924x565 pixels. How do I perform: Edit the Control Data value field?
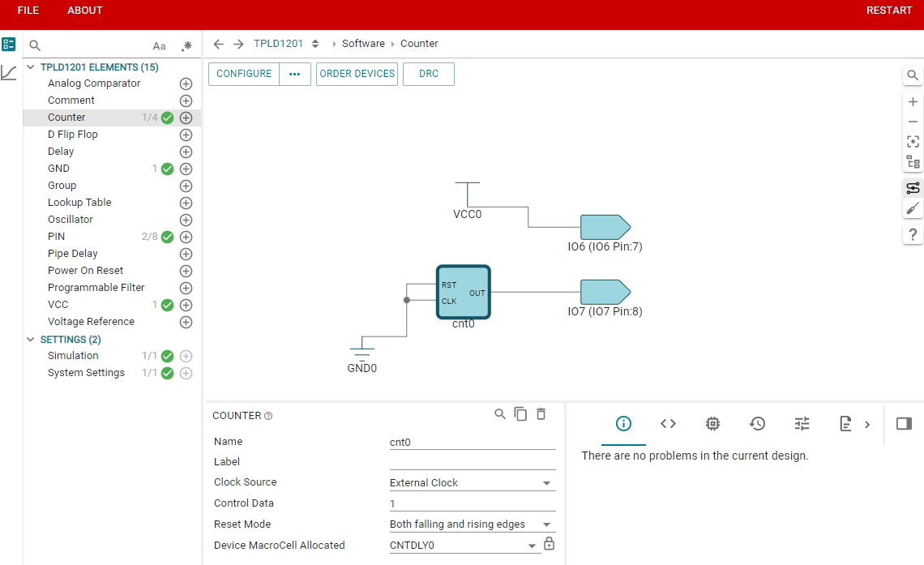coord(473,503)
